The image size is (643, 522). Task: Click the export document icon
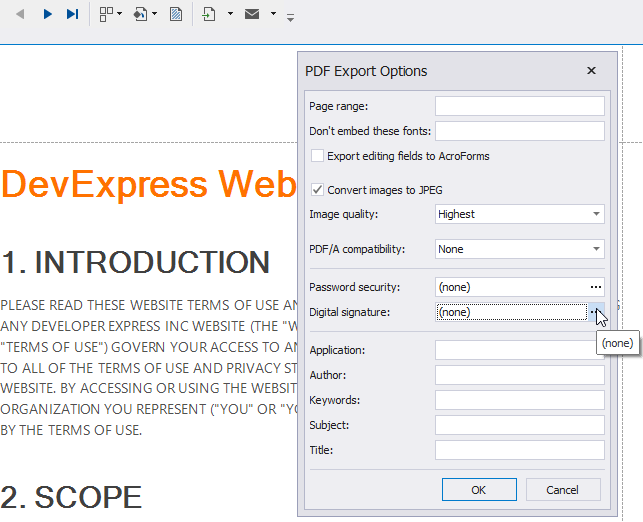(209, 14)
